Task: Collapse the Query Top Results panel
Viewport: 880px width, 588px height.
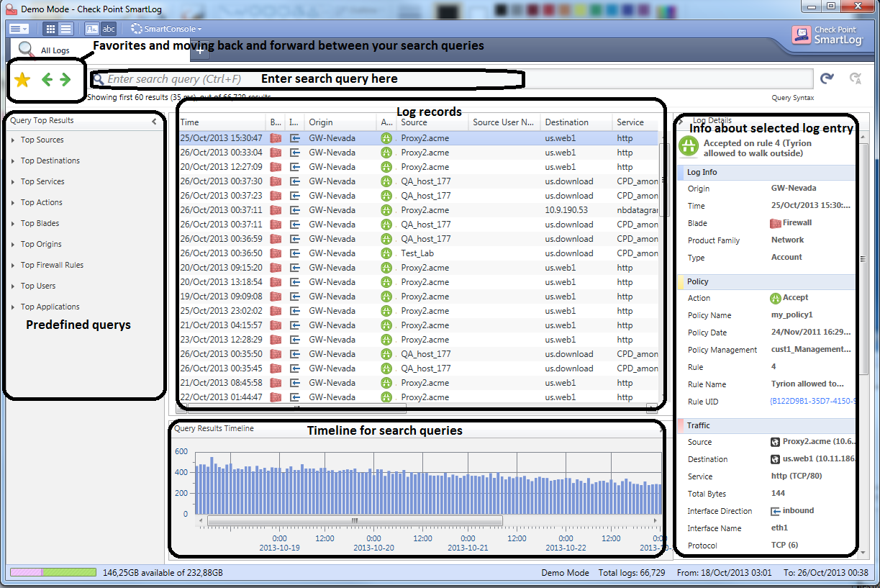Action: [154, 122]
